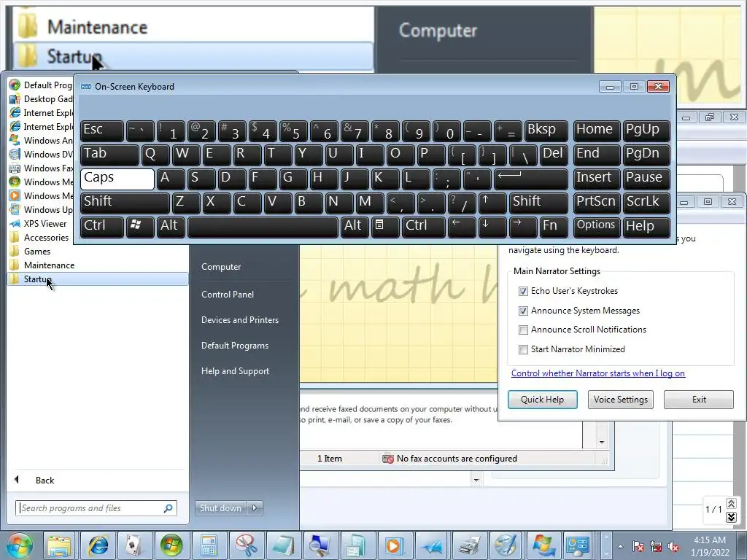The height and width of the screenshot is (560, 747).
Task: Click the up arrow key on keyboard
Action: click(492, 203)
